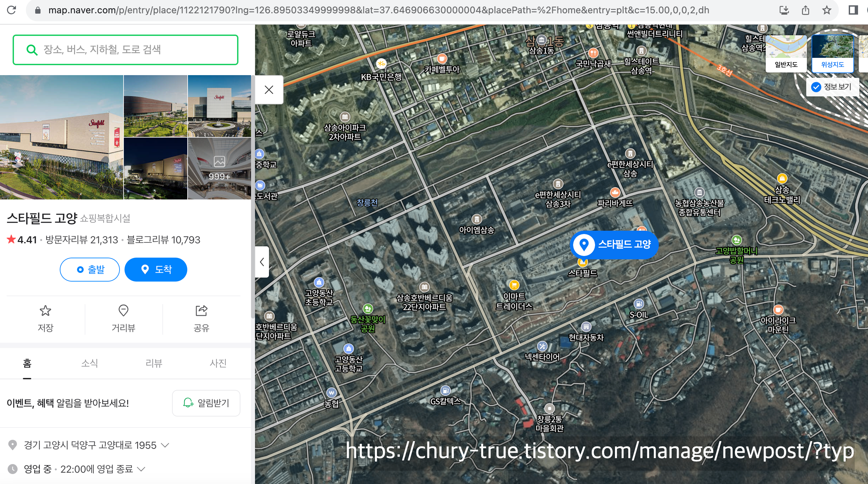Toggle the 정보 보기 checkbox
The width and height of the screenshot is (868, 484).
(816, 87)
